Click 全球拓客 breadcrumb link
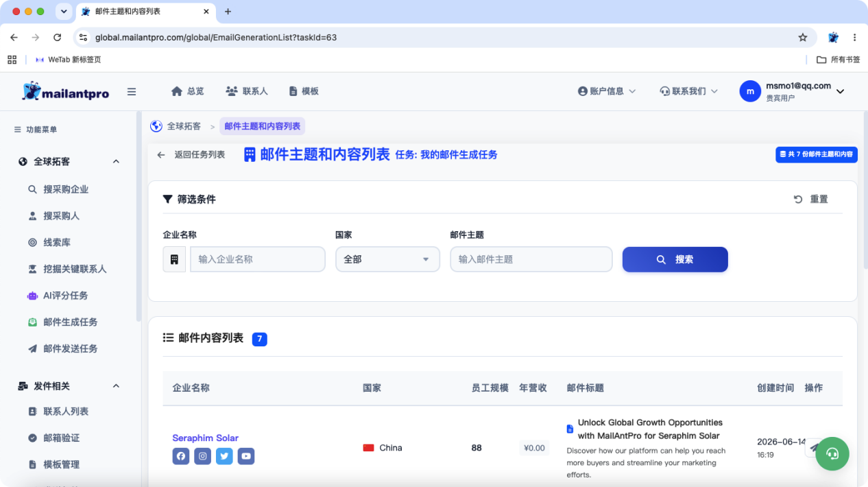This screenshot has height=487, width=868. (x=184, y=126)
